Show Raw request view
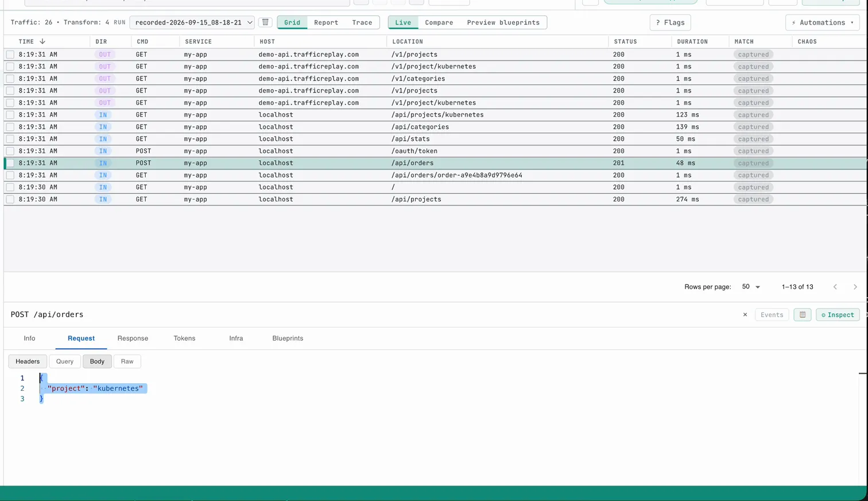The width and height of the screenshot is (868, 501). (x=127, y=361)
